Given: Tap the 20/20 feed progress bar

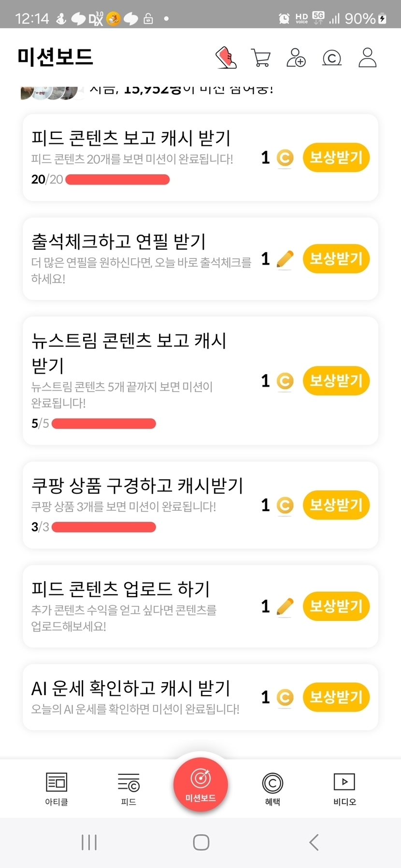Looking at the screenshot, I should coord(117,180).
